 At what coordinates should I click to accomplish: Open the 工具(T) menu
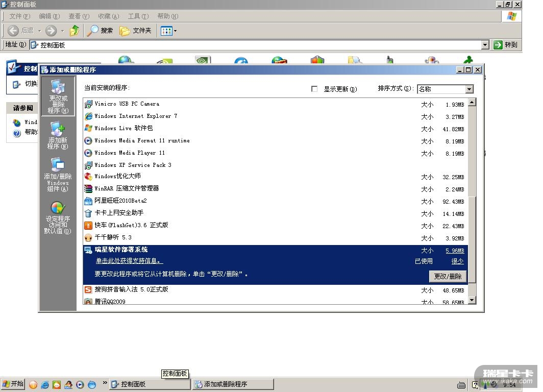click(x=138, y=16)
